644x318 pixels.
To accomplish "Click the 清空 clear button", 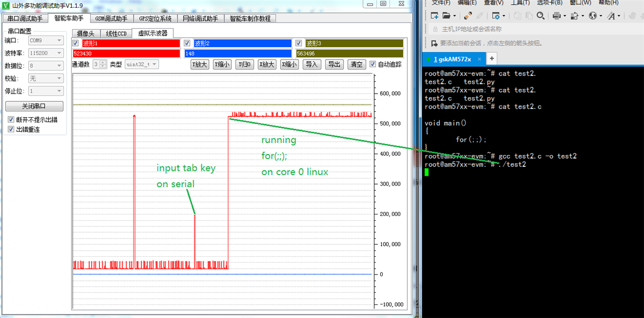I will tap(357, 64).
